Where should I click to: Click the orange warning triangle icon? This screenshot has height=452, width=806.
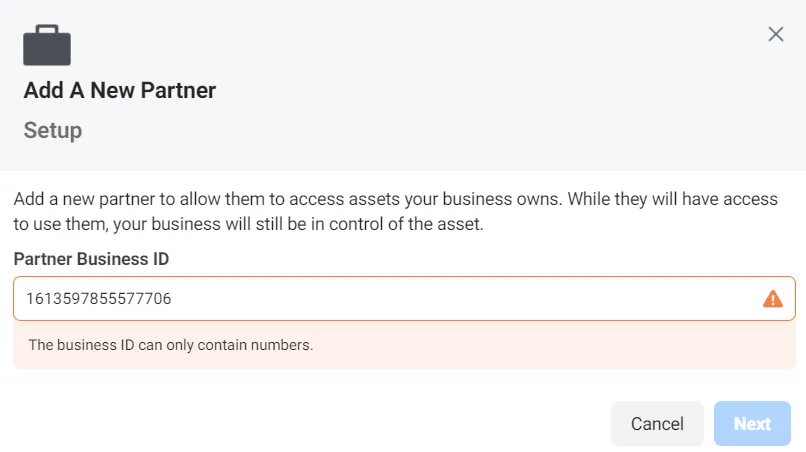pyautogui.click(x=773, y=299)
